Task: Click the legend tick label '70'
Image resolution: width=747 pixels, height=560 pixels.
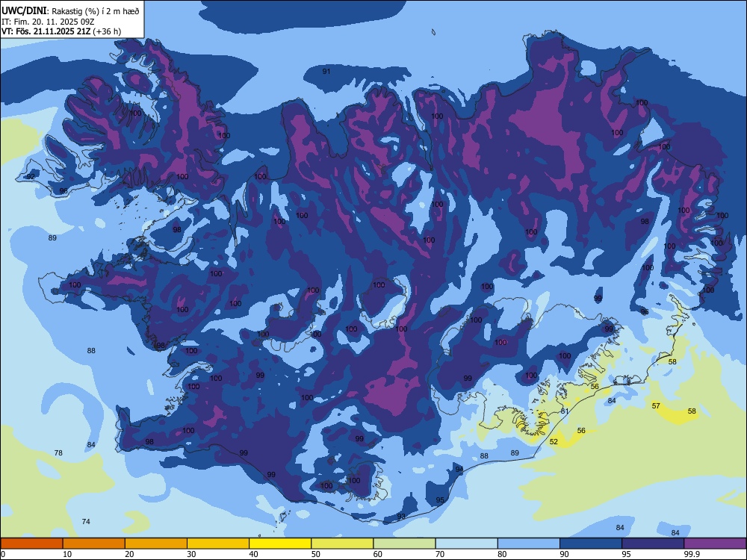Action: tap(440, 554)
